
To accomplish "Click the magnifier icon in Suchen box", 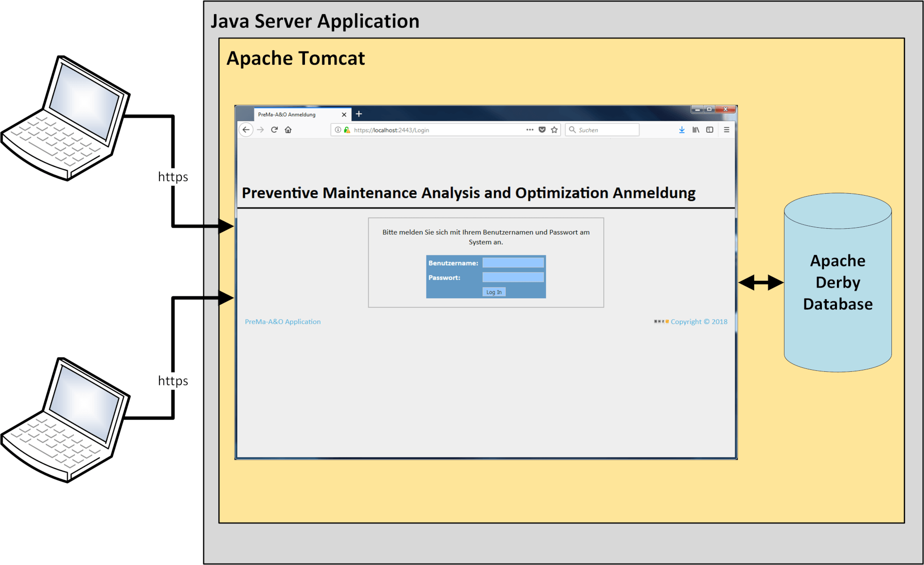I will pyautogui.click(x=572, y=130).
